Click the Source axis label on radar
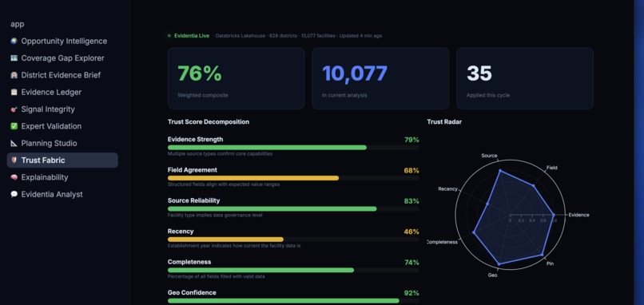Image resolution: width=644 pixels, height=305 pixels. 489,156
